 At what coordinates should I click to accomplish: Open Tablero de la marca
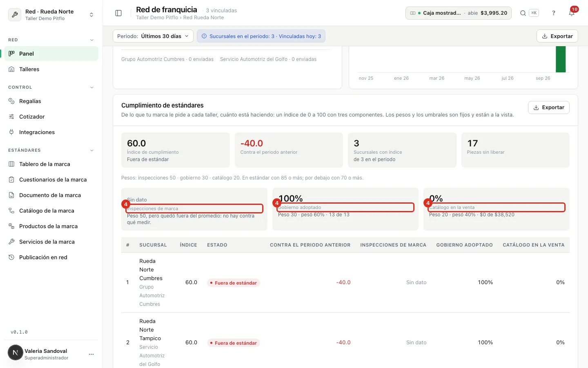(51, 164)
